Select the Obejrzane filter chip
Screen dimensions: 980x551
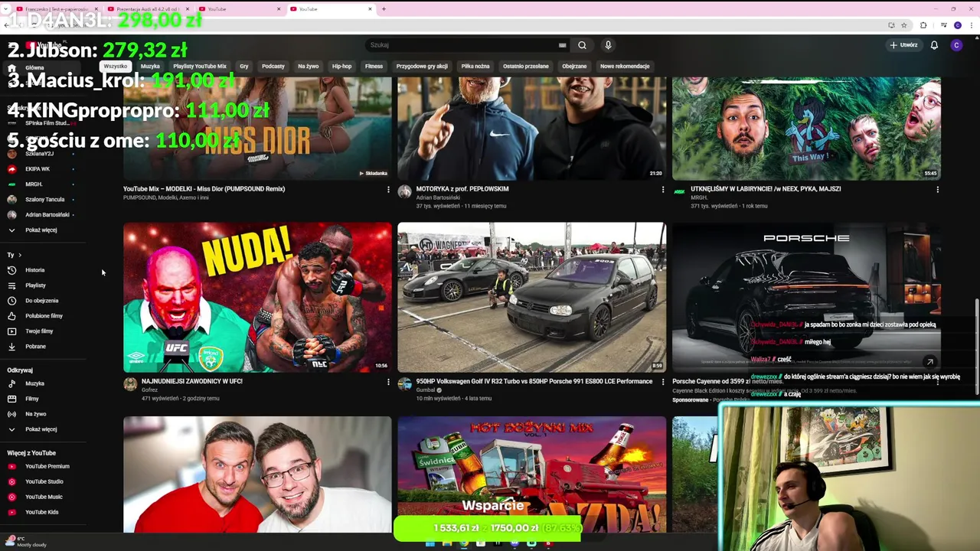(574, 67)
